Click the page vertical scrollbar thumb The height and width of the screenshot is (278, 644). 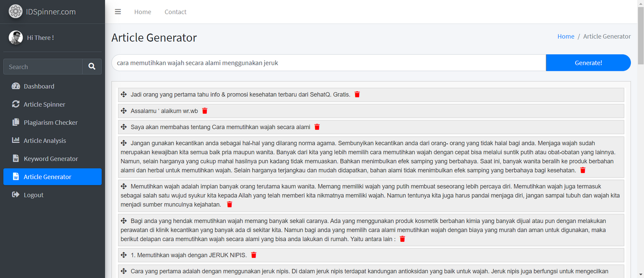tap(640, 35)
